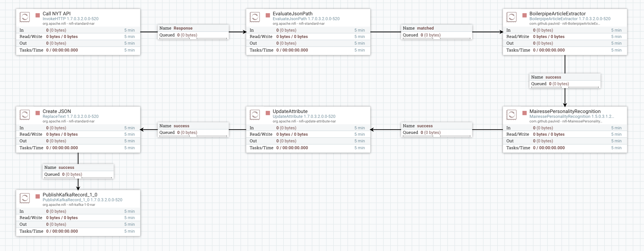Click the stopped status square on PublishKafkaRecord_1_0
Screen dimensions: 644x251
[38, 196]
